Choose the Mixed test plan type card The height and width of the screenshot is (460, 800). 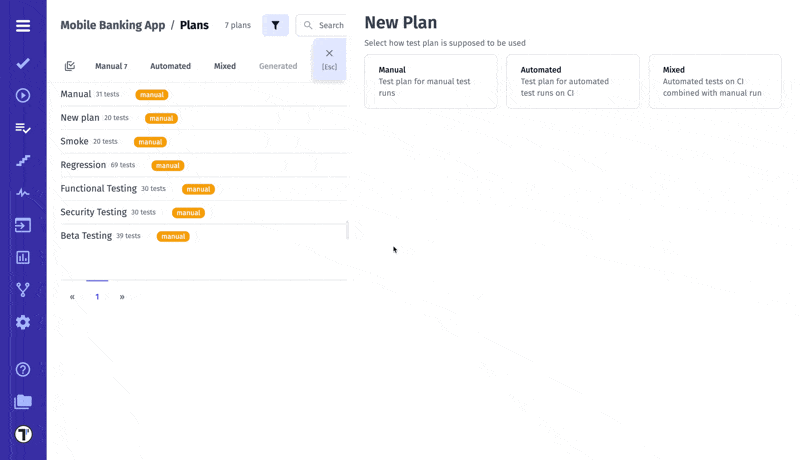pyautogui.click(x=714, y=81)
